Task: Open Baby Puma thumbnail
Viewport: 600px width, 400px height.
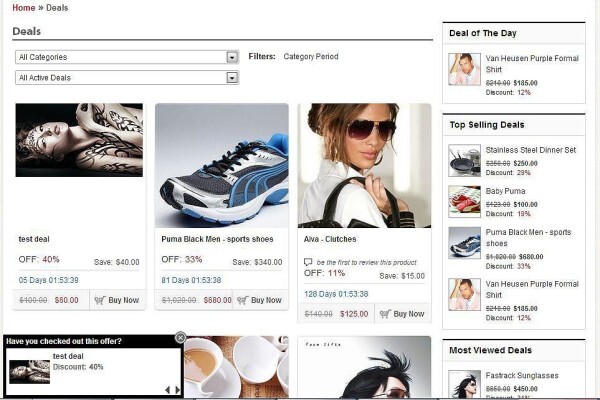Action: (x=465, y=202)
